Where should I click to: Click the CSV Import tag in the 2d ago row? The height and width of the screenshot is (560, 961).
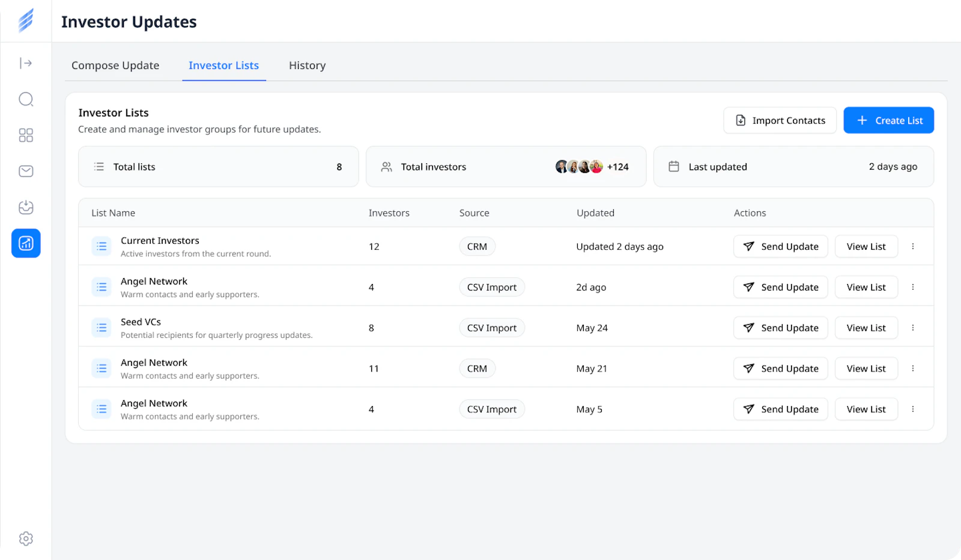pyautogui.click(x=492, y=288)
